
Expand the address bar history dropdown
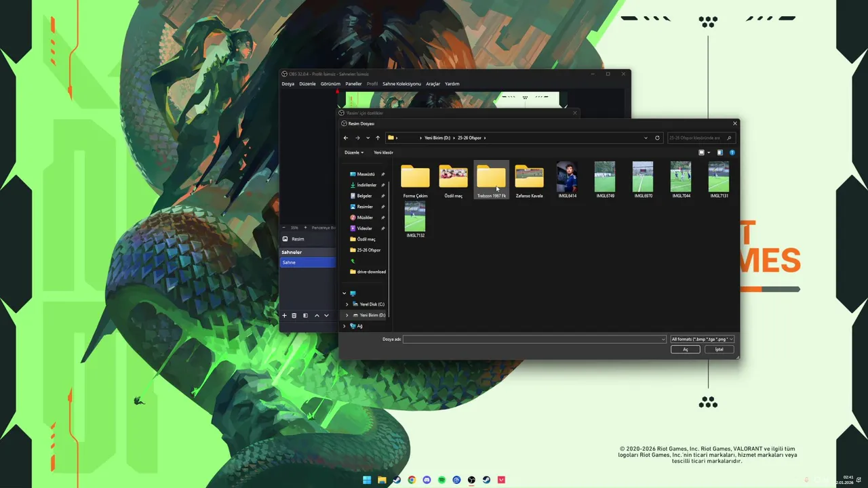[646, 138]
